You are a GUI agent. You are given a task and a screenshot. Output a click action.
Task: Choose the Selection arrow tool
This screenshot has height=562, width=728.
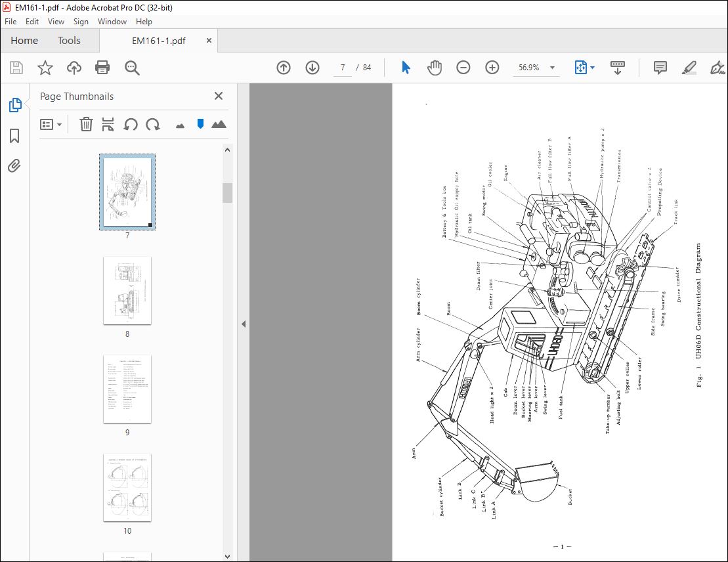click(406, 68)
